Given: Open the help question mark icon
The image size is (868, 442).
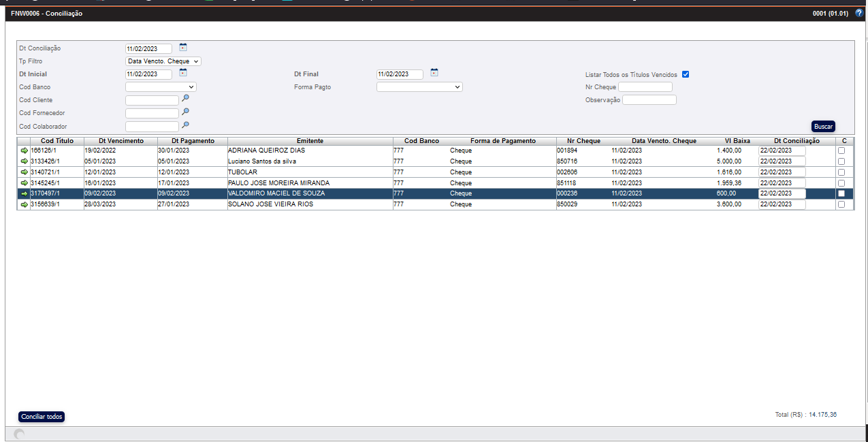Looking at the screenshot, I should coord(858,13).
